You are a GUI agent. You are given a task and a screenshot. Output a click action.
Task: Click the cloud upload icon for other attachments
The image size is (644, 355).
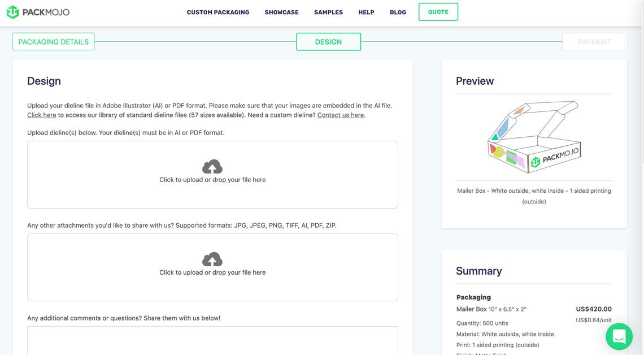(212, 259)
